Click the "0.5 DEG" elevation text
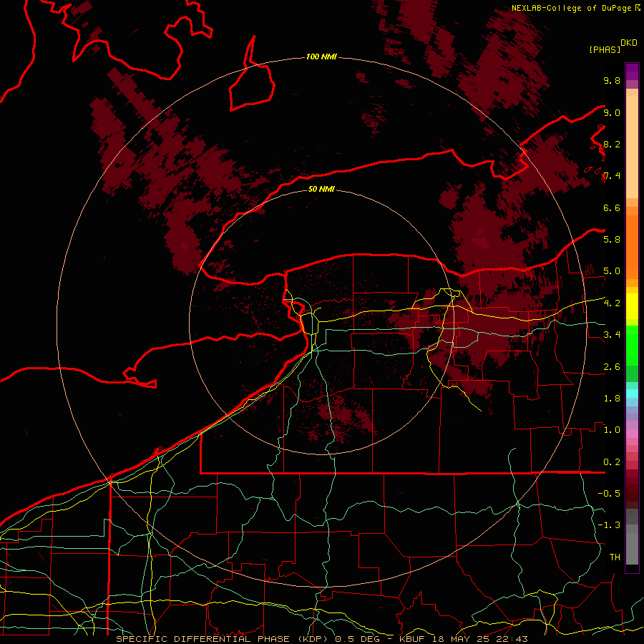 tap(357, 639)
